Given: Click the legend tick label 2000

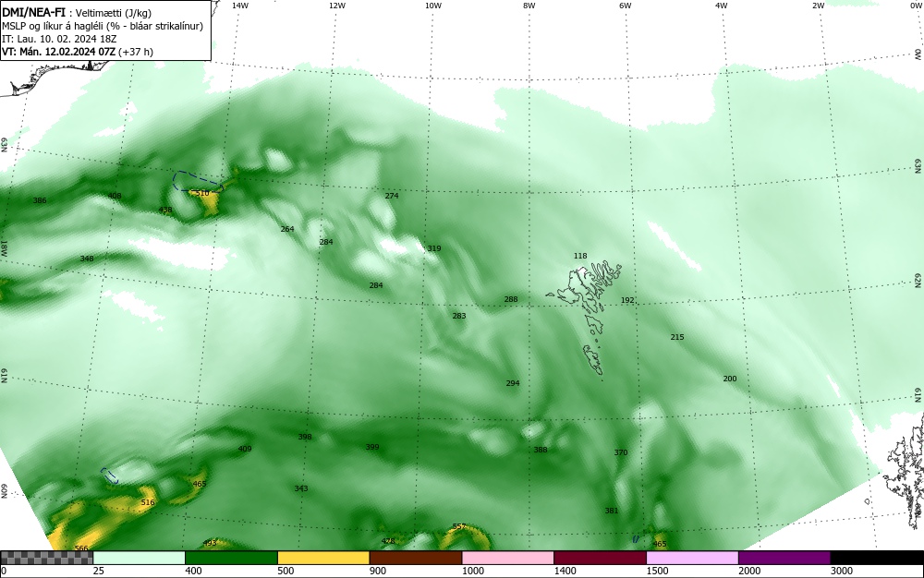Looking at the screenshot, I should pos(749,571).
